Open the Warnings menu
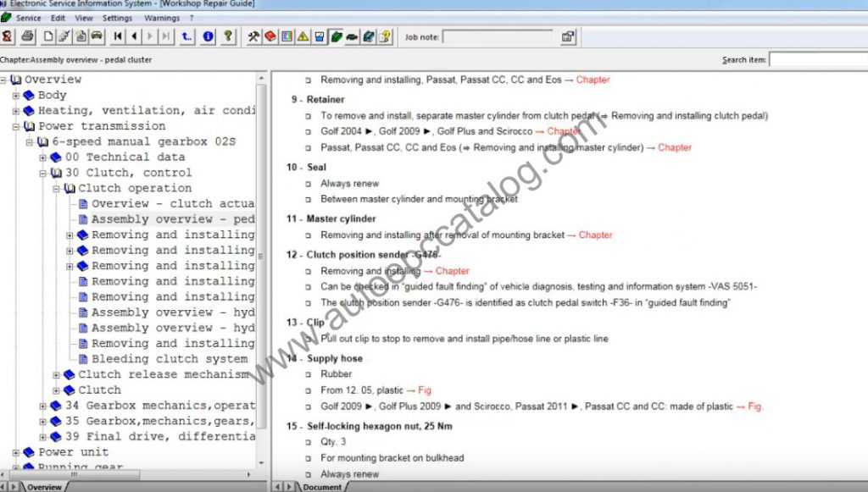 tap(161, 18)
